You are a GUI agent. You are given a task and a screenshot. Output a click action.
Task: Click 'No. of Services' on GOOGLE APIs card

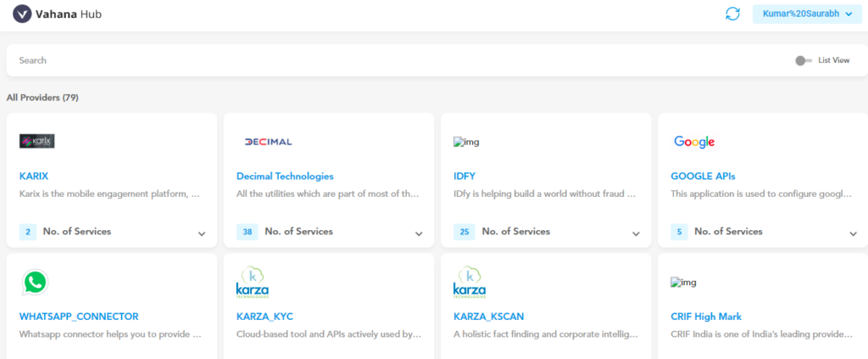tap(728, 232)
